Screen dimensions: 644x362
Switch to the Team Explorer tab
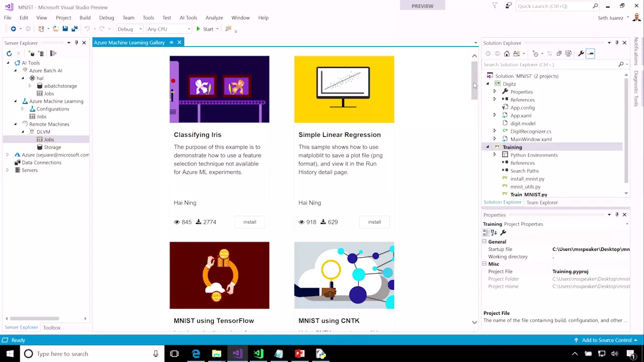click(x=542, y=202)
